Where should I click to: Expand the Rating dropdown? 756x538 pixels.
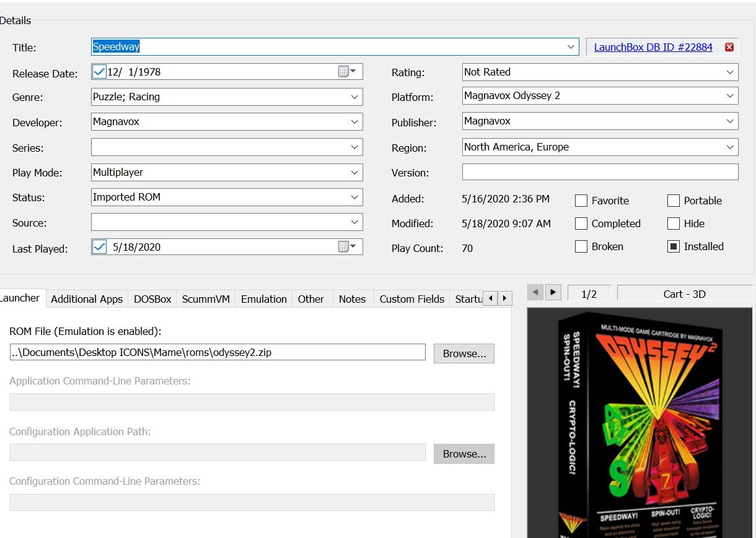[x=730, y=72]
